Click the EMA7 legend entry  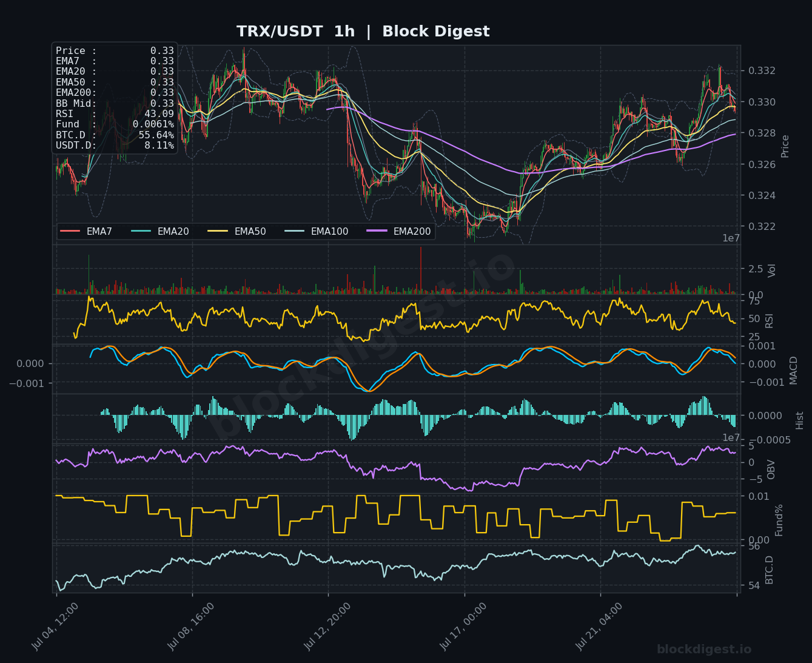pos(86,231)
